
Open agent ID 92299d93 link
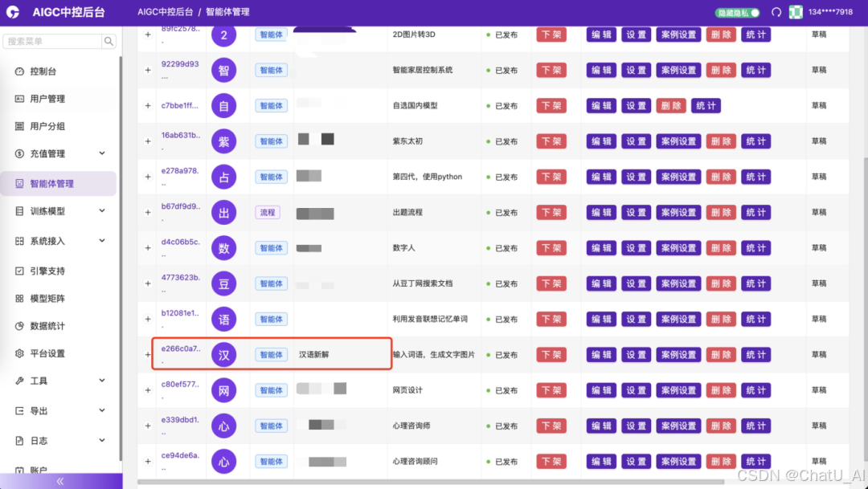tap(181, 70)
